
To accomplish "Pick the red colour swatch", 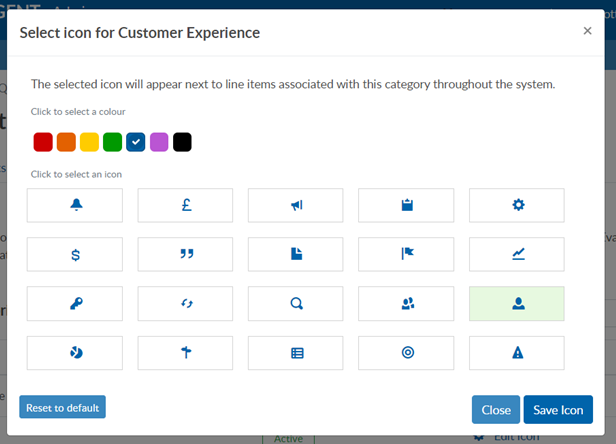I will click(x=42, y=142).
